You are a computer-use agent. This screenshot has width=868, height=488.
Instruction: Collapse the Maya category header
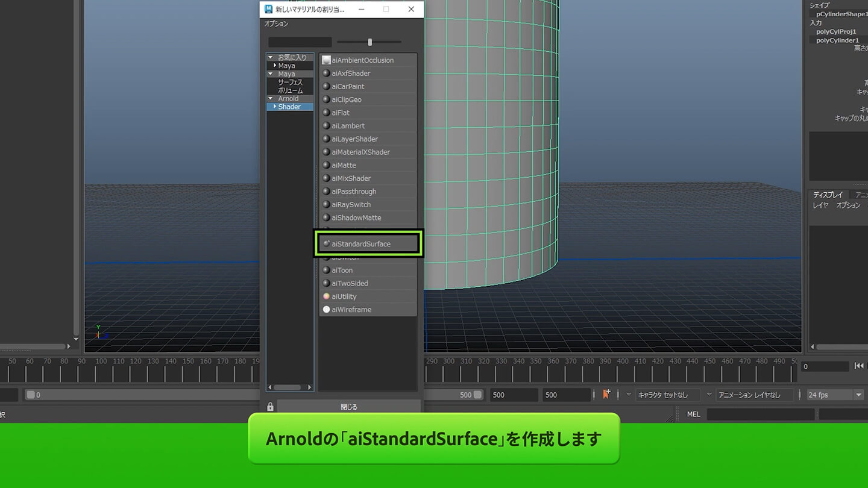point(271,74)
